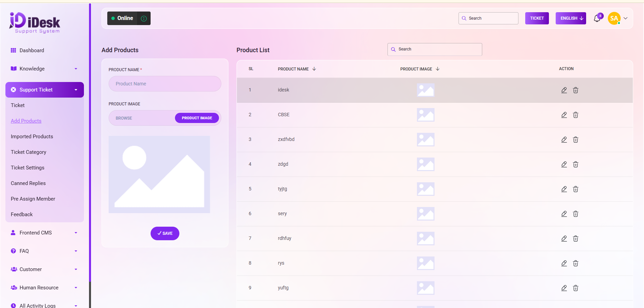The width and height of the screenshot is (644, 308).
Task: Open the English language dropdown
Action: click(x=571, y=18)
